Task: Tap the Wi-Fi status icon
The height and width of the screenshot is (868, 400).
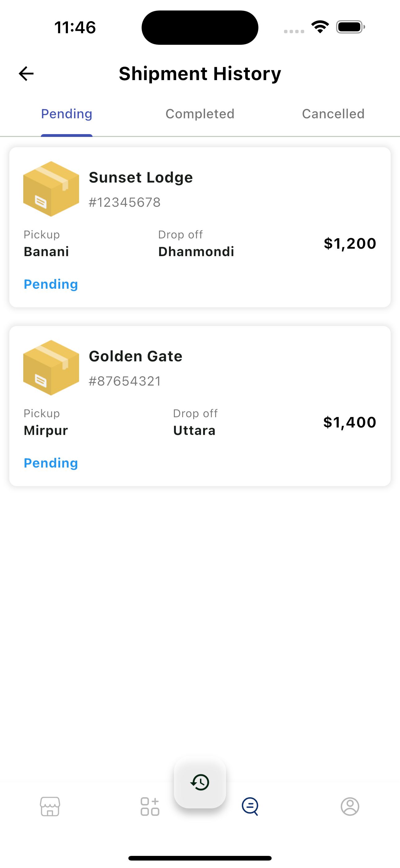Action: 320,27
